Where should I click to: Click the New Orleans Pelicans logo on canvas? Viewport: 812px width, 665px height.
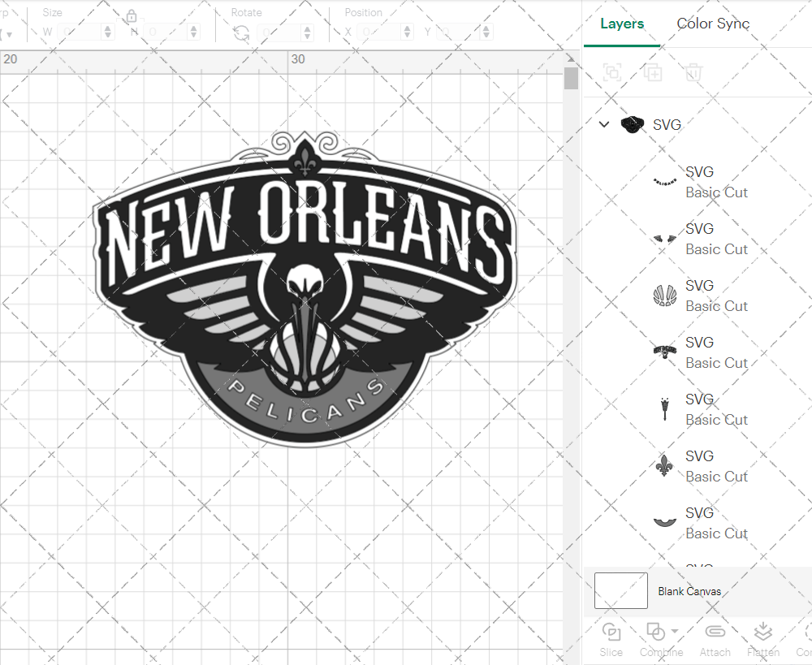tap(304, 289)
